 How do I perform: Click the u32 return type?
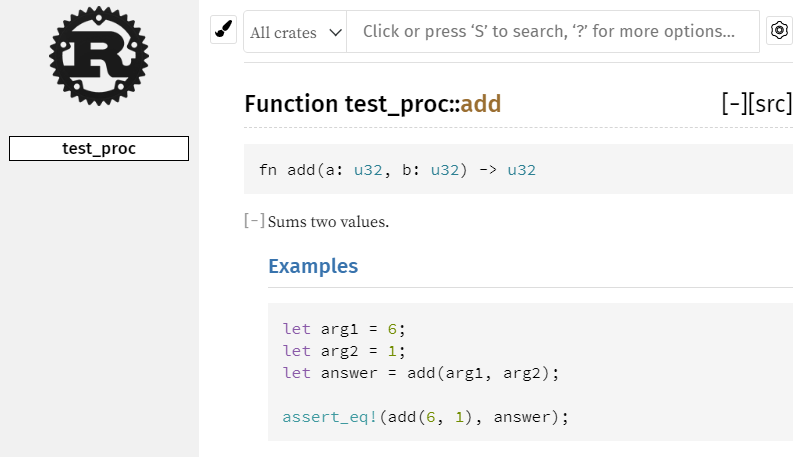tap(521, 170)
